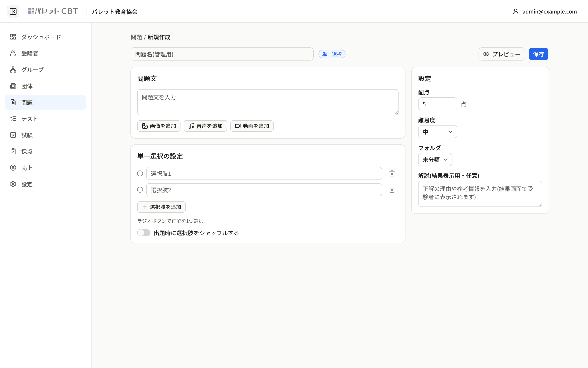
Task: Focus the 解説 explanation text area
Action: [480, 194]
